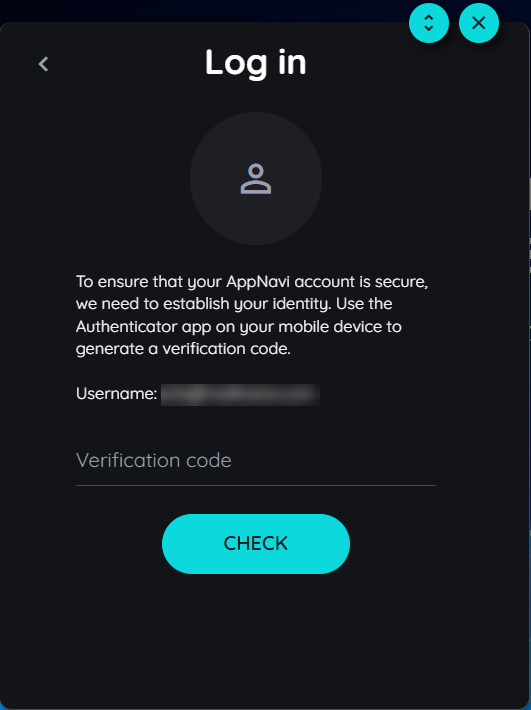531x710 pixels.
Task: Click the underline of the code input
Action: 256,485
